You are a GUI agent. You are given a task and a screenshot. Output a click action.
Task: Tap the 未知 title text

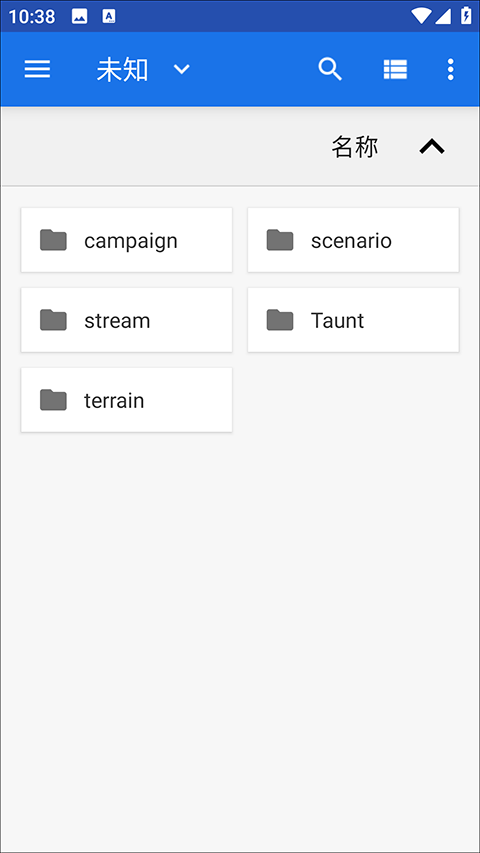click(x=122, y=70)
